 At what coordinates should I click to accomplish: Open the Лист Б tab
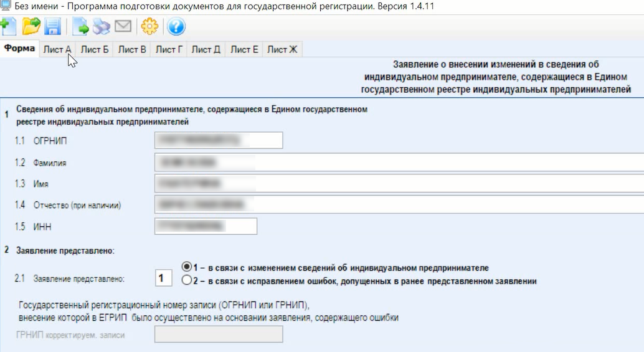click(x=95, y=49)
